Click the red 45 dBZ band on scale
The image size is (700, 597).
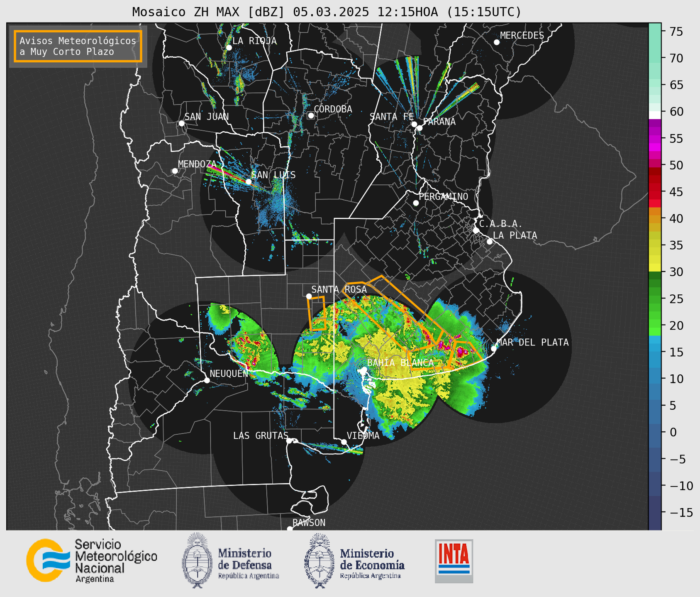pyautogui.click(x=655, y=192)
